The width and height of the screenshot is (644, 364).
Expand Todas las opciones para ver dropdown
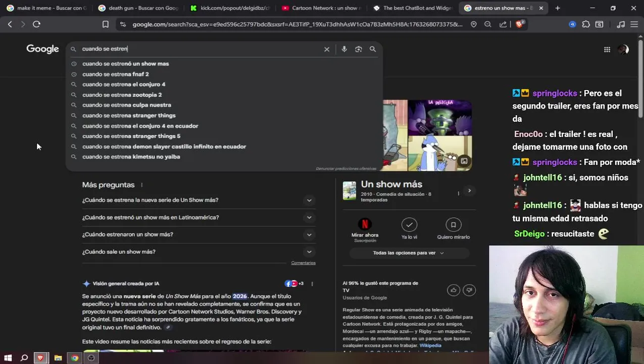click(409, 253)
